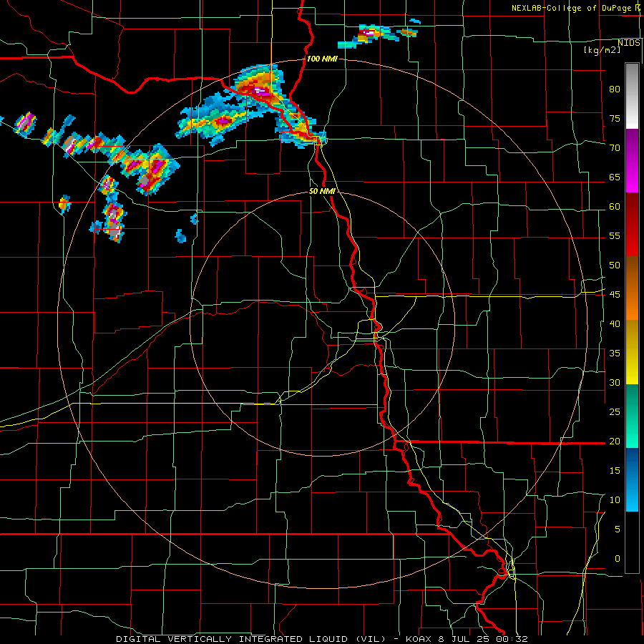Click the KOAX station identifier in caption
This screenshot has height=644, width=644.
420,639
